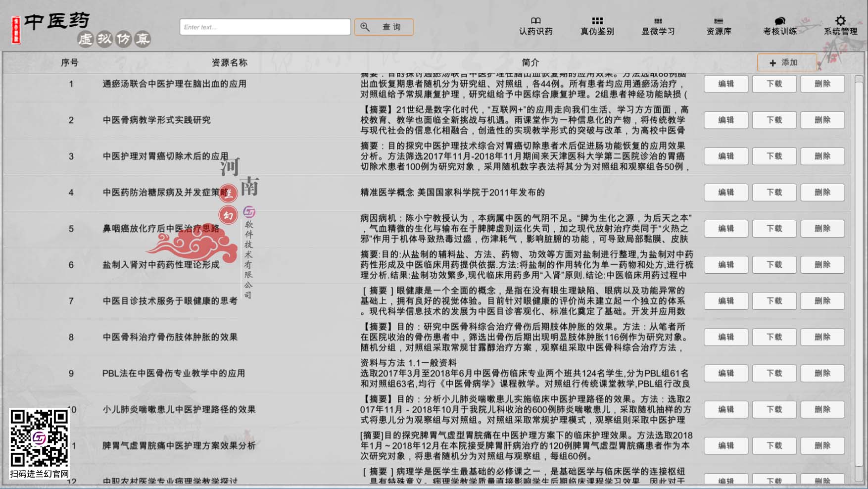Delete resource in row 3
Screen dimensions: 868x489
822,156
